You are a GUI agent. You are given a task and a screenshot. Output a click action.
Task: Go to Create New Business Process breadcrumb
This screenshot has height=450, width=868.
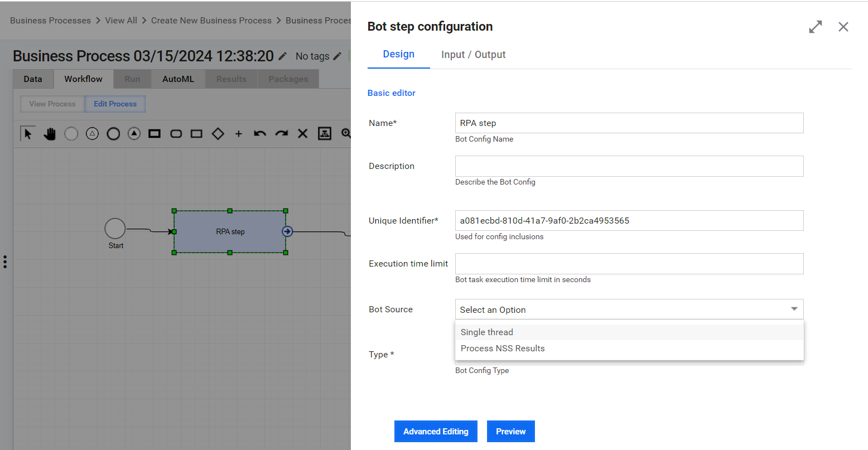(211, 21)
